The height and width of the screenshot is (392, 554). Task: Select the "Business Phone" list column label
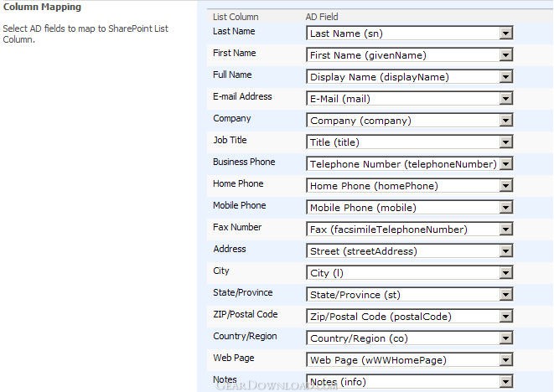(244, 162)
